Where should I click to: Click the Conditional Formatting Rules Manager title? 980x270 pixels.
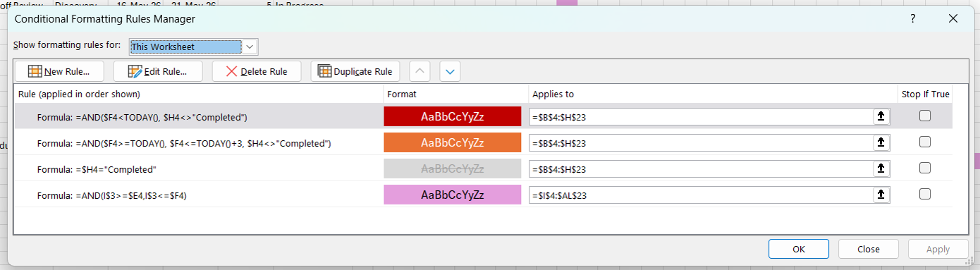pyautogui.click(x=105, y=19)
